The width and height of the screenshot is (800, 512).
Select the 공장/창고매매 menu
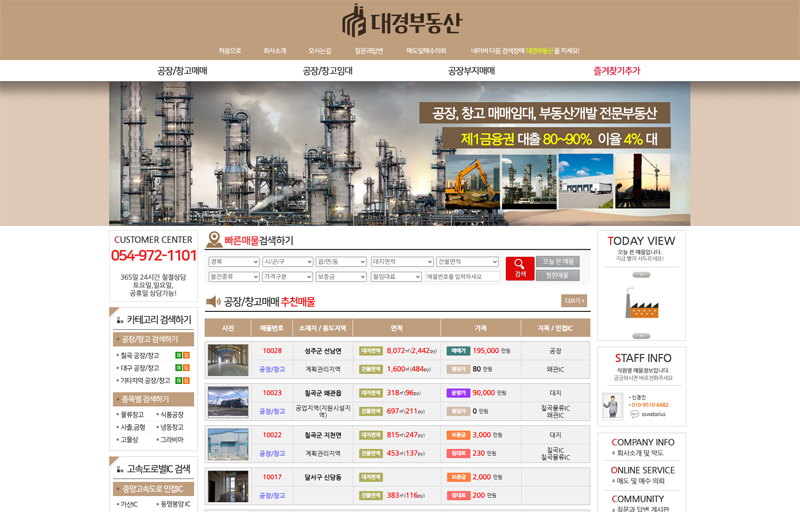coord(182,71)
